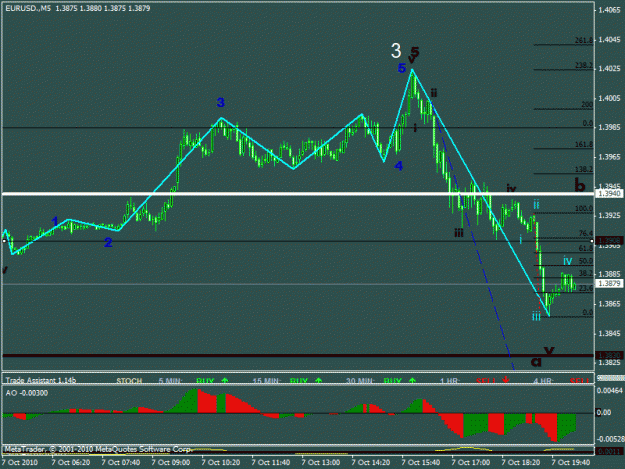Select the dark red 5 label above the peak
Screen dimensions: 625x469
pos(415,51)
